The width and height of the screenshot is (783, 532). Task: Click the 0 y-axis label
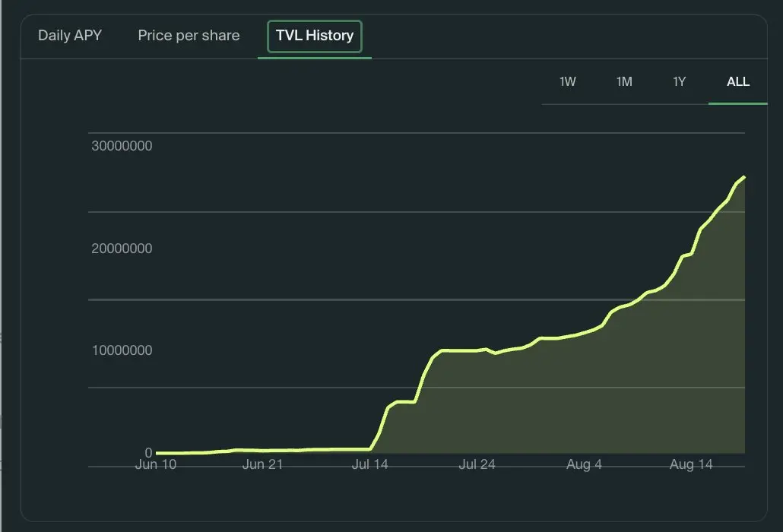coord(148,453)
